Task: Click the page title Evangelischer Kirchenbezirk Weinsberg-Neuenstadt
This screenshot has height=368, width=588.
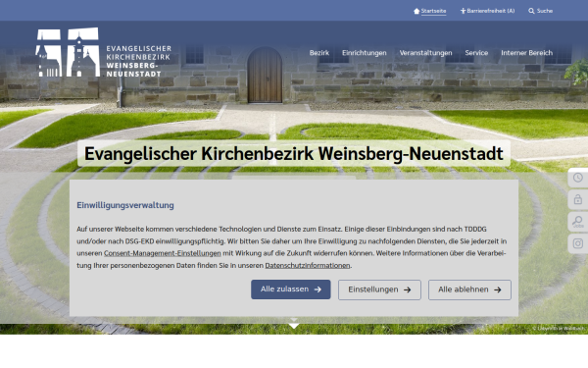Action: click(x=294, y=154)
